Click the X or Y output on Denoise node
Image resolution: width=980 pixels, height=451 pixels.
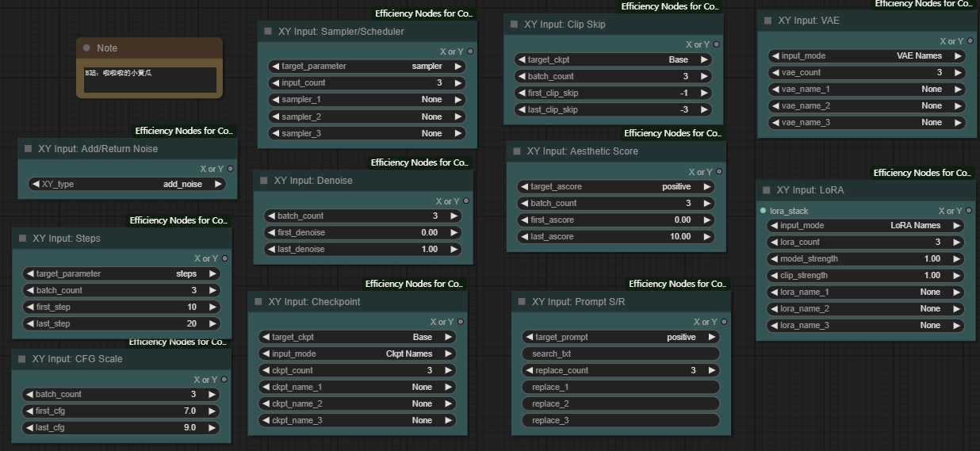(x=465, y=201)
